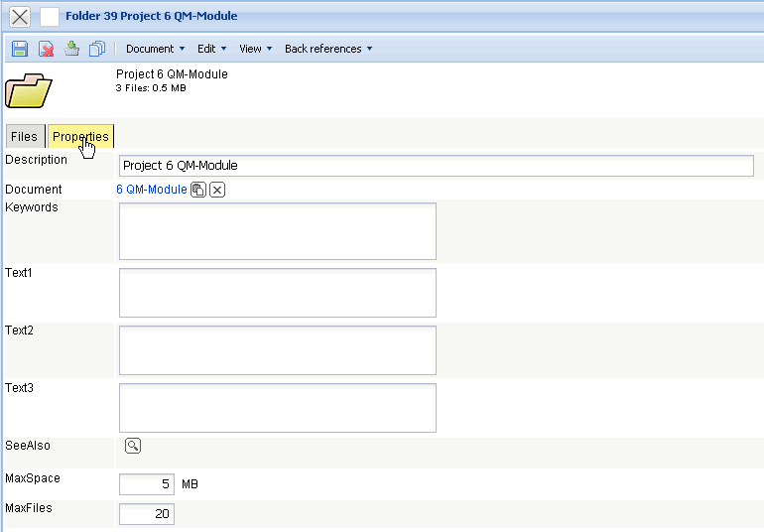This screenshot has width=764, height=532.
Task: Expand the Edit dropdown menu
Action: coord(211,49)
